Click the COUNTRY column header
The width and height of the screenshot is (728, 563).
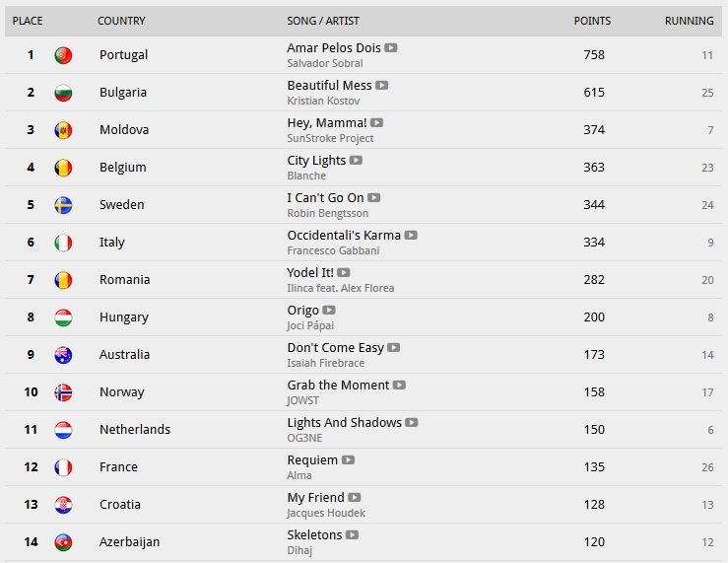(x=121, y=21)
